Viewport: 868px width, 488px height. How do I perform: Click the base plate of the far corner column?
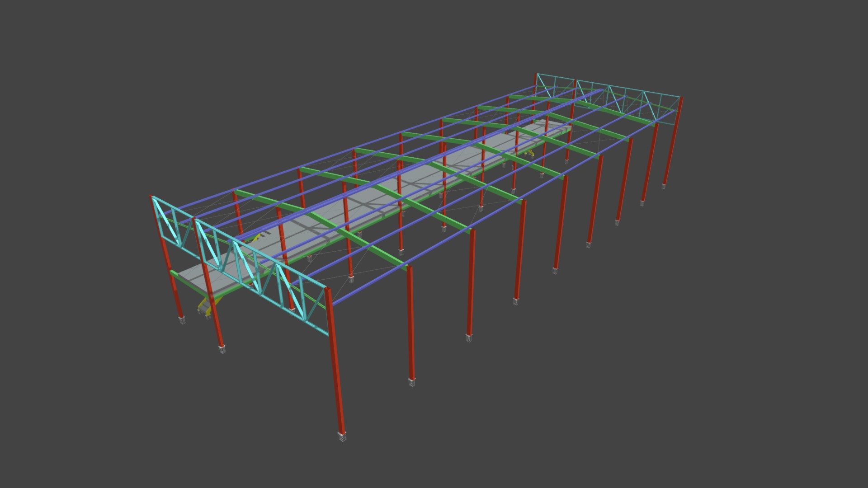click(x=664, y=186)
